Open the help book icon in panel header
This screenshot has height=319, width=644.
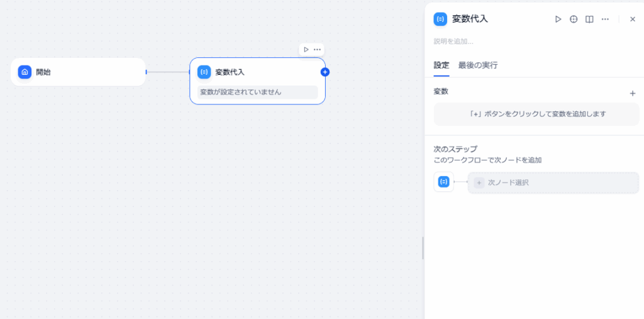[x=589, y=20]
